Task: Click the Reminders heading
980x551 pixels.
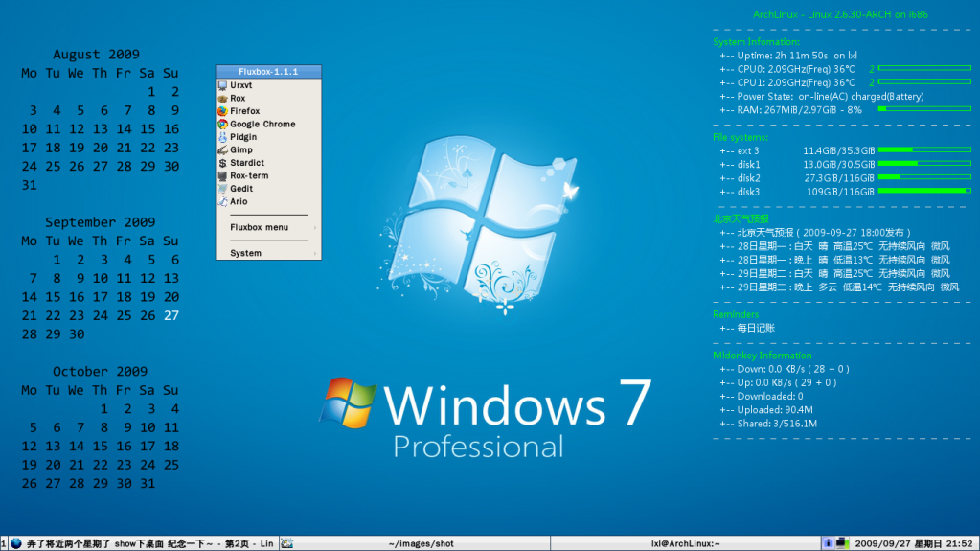Action: coord(736,314)
